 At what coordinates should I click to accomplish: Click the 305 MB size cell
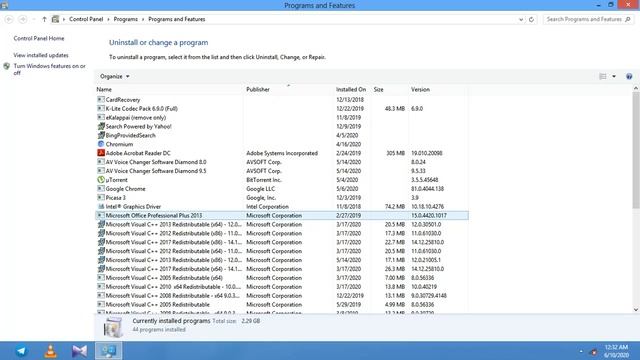(396, 153)
